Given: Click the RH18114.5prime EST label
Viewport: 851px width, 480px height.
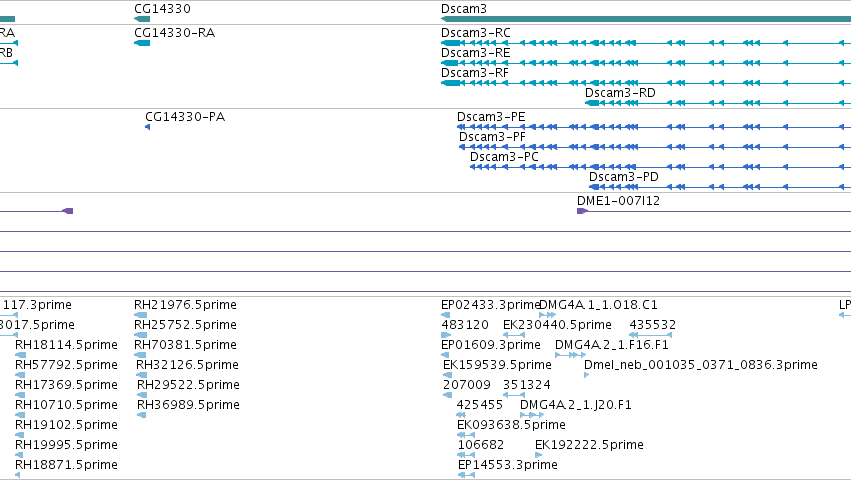Looking at the screenshot, I should (x=66, y=345).
